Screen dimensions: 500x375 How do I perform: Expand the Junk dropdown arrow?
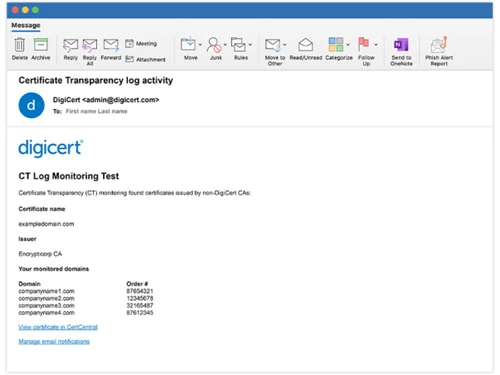[225, 45]
